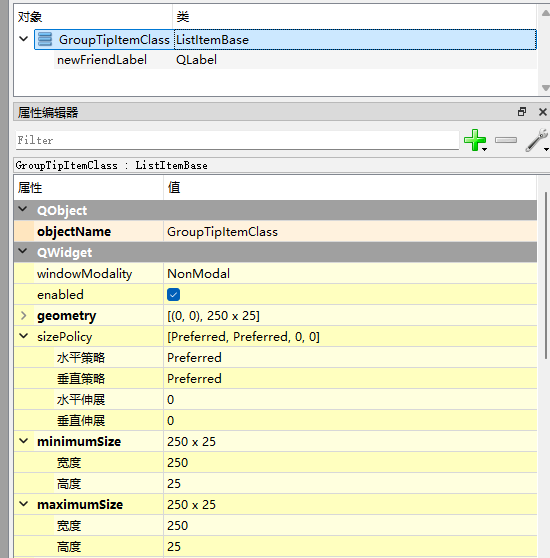Click the minimumSize 高度 value 25
The width and height of the screenshot is (550, 558).
(x=174, y=484)
